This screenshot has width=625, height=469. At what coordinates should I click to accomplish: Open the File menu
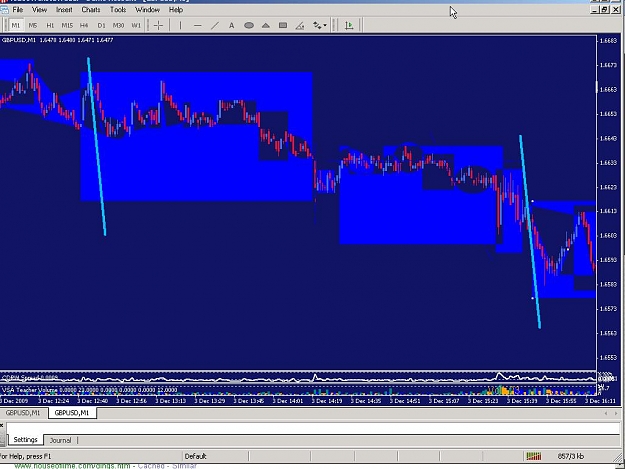[x=18, y=10]
